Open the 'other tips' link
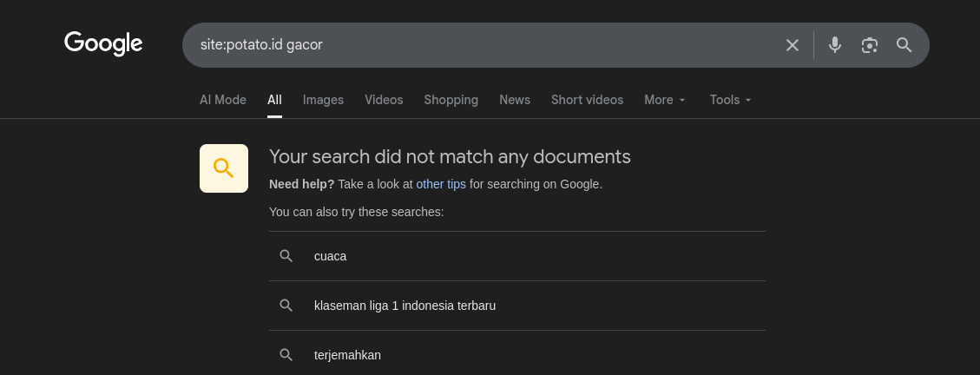The width and height of the screenshot is (980, 375). [x=441, y=184]
